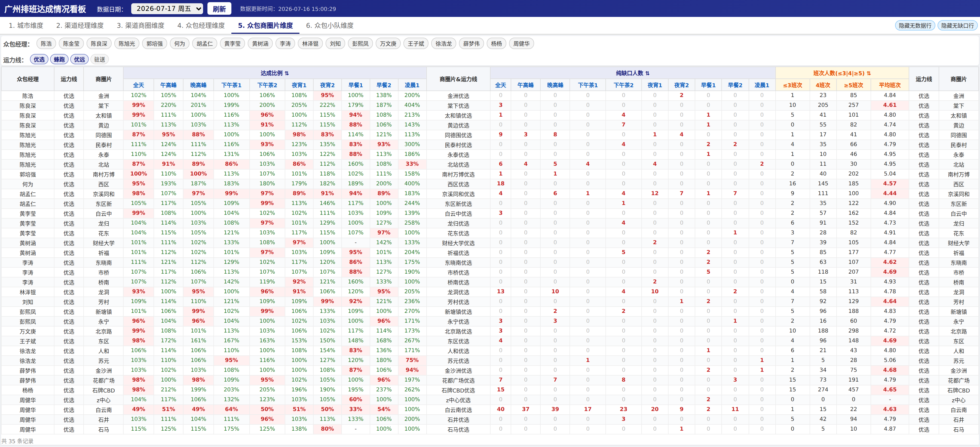Click the 平均班次 column header
The width and height of the screenshot is (980, 447).
point(889,85)
